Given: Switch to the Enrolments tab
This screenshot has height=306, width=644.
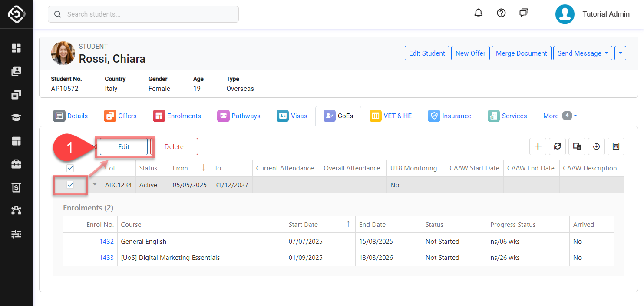Looking at the screenshot, I should point(177,116).
